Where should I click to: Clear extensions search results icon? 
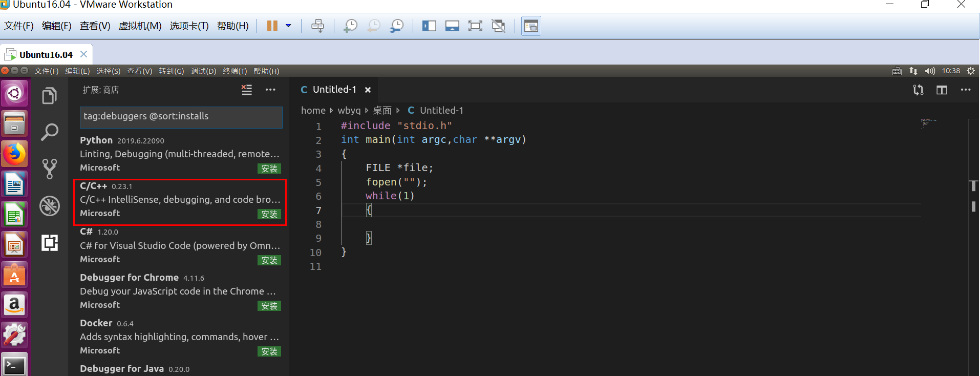pos(247,90)
